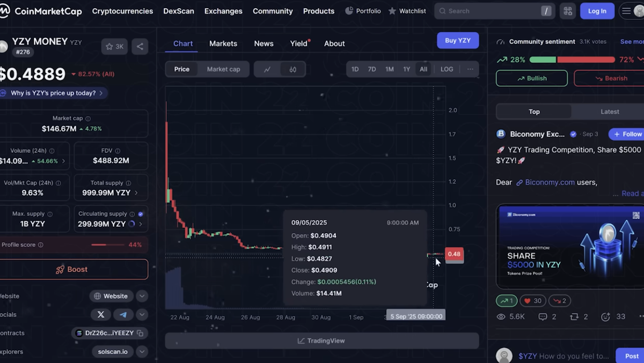This screenshot has height=363, width=644.
Task: Click the share icon next to YZY
Action: click(140, 47)
